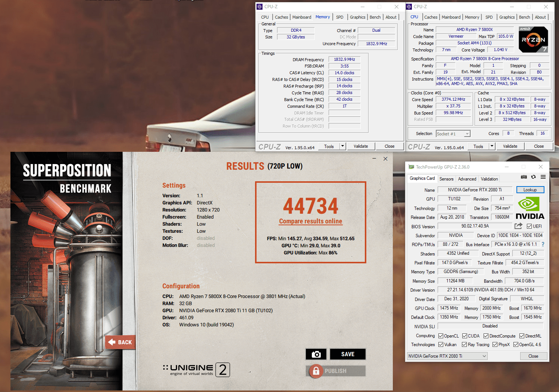Toggle the UEFI checkbox
The width and height of the screenshot is (559, 392).
click(529, 226)
